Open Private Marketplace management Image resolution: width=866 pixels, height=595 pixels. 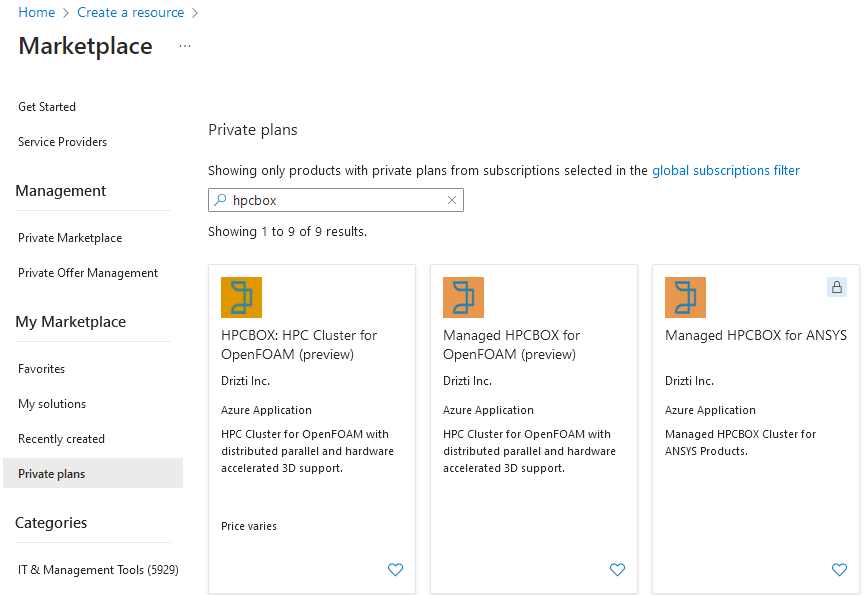tap(70, 238)
